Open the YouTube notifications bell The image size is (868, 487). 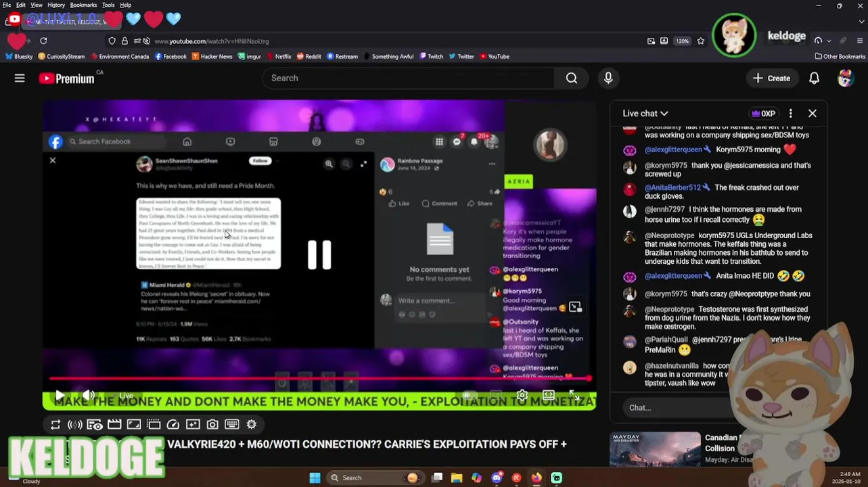coord(814,78)
